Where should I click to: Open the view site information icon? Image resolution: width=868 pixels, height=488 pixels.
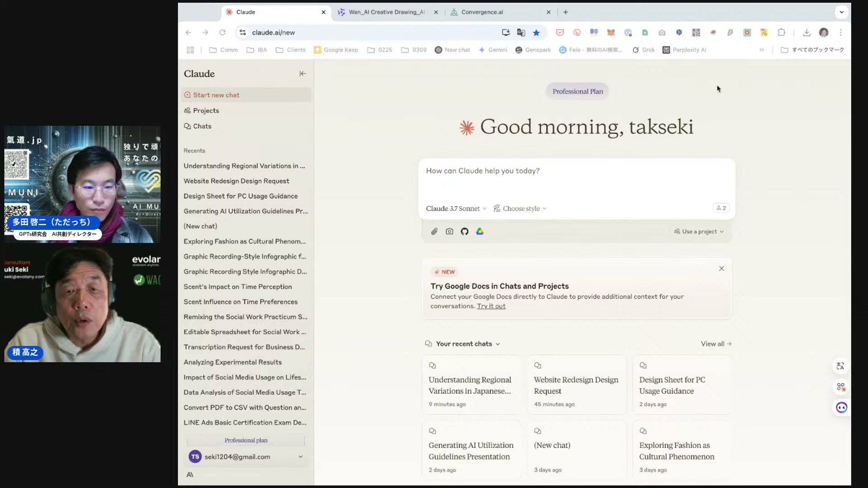[x=243, y=33]
